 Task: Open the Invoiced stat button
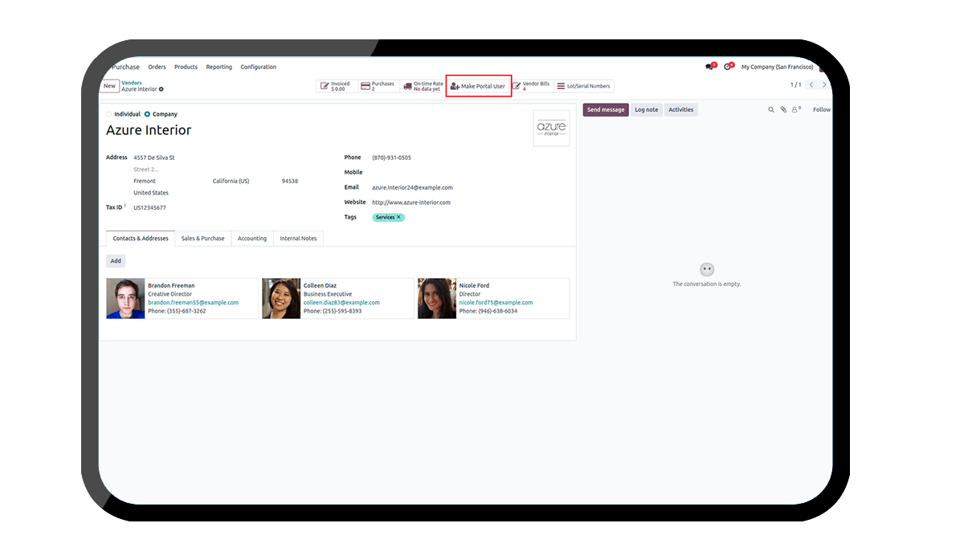336,86
